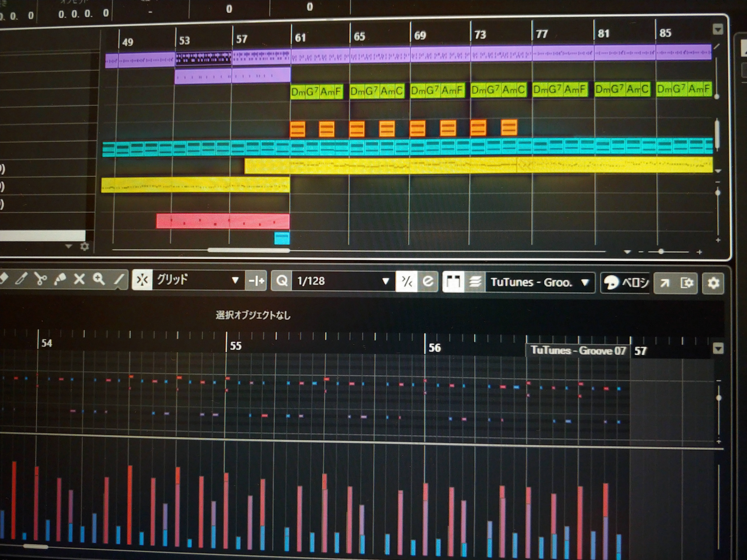Click the ベロシ velocity display button
747x560 pixels.
click(625, 283)
